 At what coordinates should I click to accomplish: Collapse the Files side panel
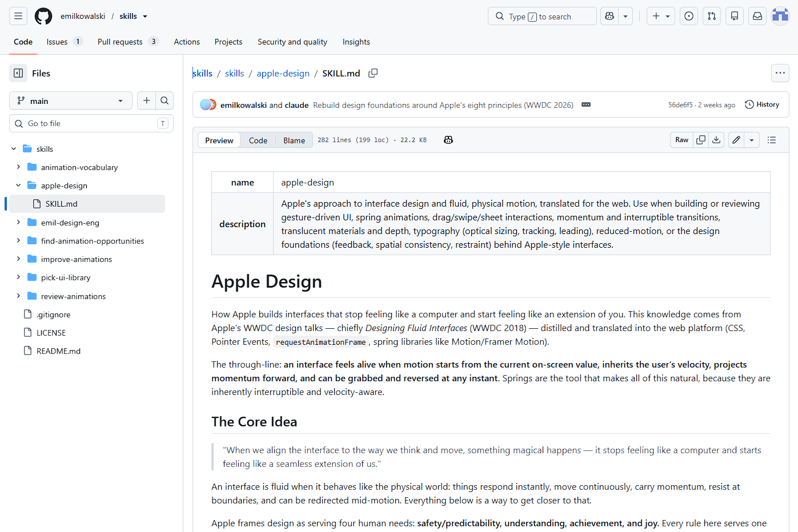pos(18,73)
